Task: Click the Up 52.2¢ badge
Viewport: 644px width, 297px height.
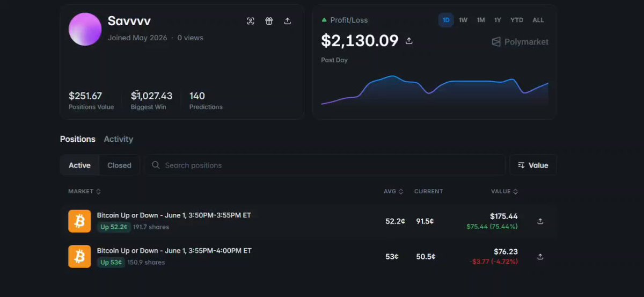Action: click(114, 227)
